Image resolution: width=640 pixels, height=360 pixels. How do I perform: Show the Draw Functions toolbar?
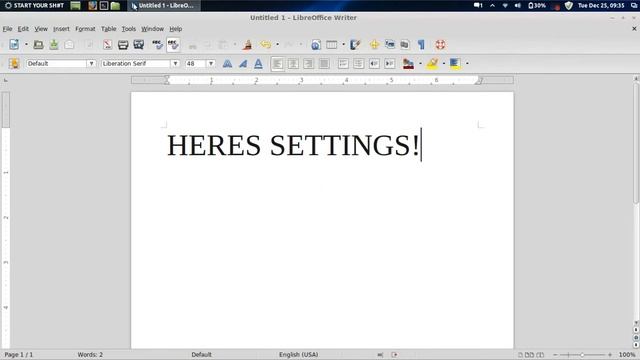pyautogui.click(x=355, y=44)
